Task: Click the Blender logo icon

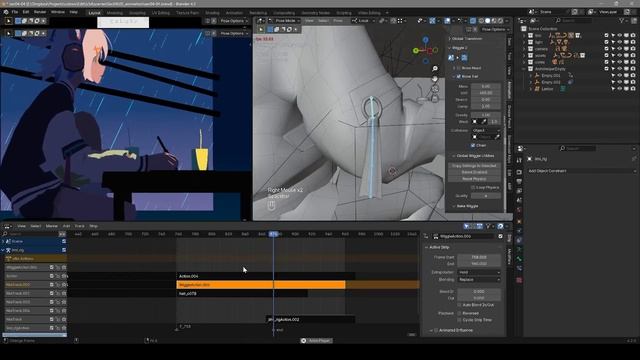Action: [6, 12]
